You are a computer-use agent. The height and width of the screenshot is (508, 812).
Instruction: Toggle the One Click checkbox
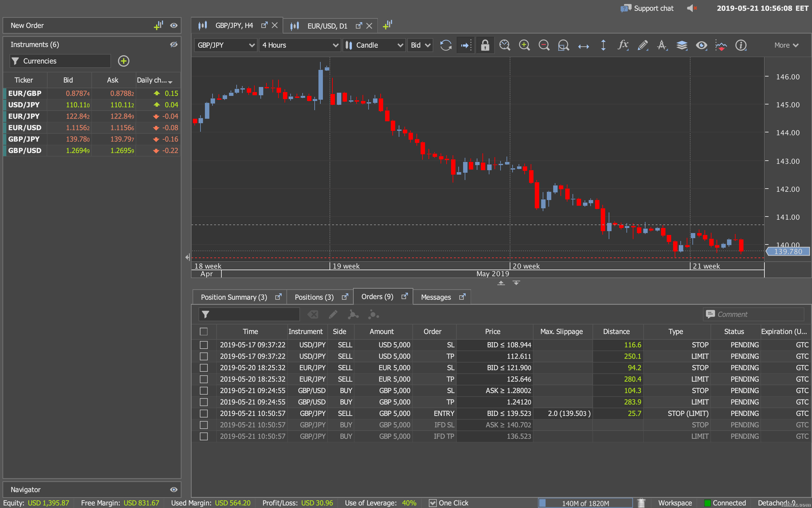(x=433, y=503)
